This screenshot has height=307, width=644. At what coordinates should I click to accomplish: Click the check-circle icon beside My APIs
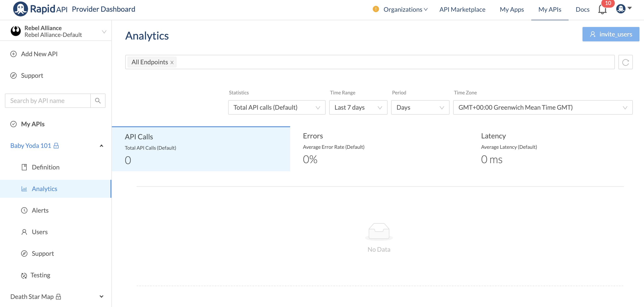(x=13, y=124)
